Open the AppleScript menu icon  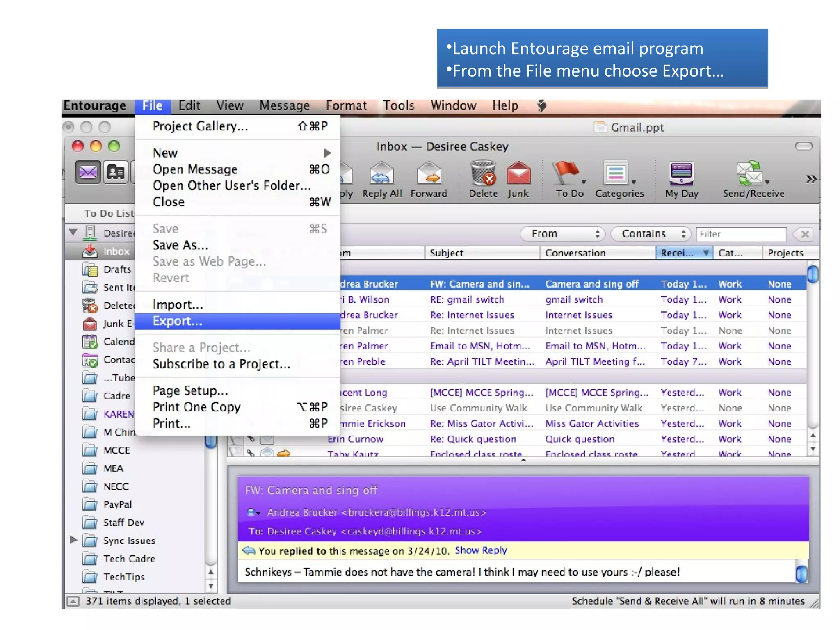pos(542,106)
